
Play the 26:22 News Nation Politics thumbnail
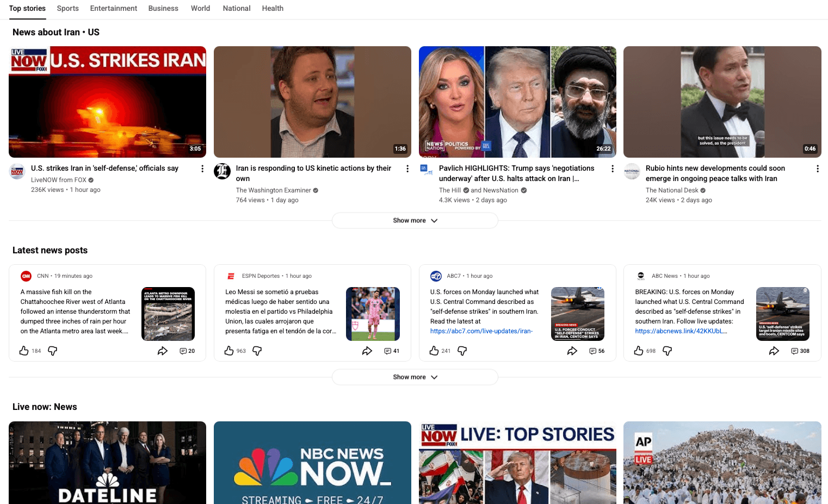(517, 102)
